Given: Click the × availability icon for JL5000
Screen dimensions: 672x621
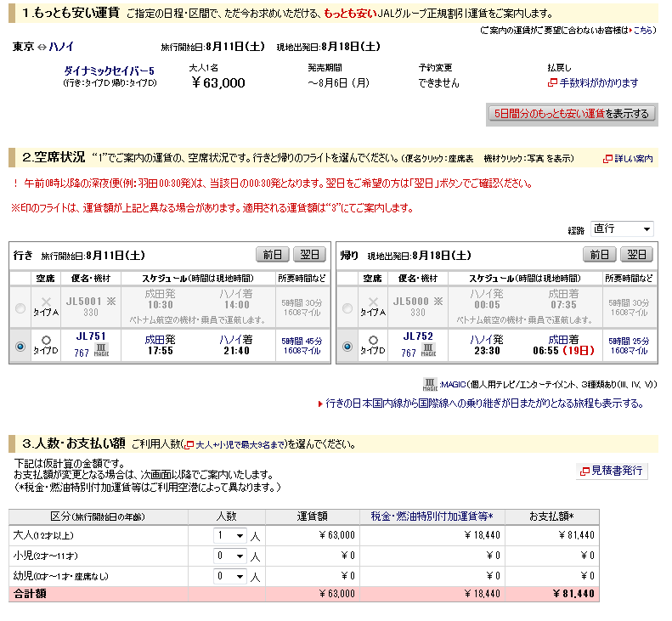Looking at the screenshot, I should point(373,302).
